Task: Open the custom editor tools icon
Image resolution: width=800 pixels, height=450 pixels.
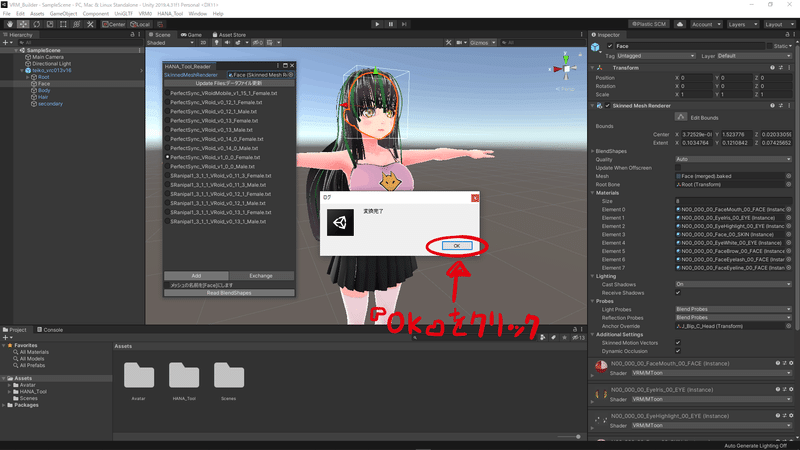Action: (x=90, y=24)
